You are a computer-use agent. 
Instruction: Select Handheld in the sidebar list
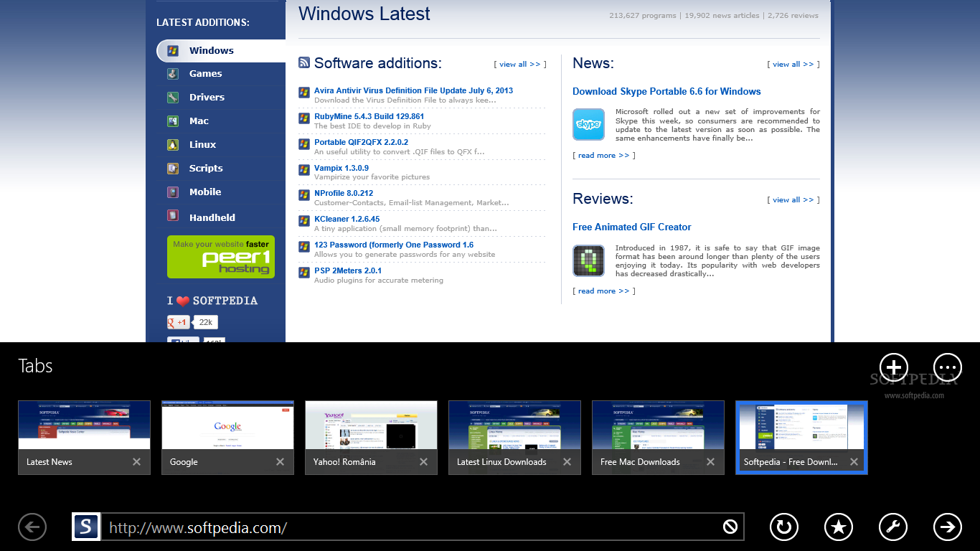[x=212, y=217]
